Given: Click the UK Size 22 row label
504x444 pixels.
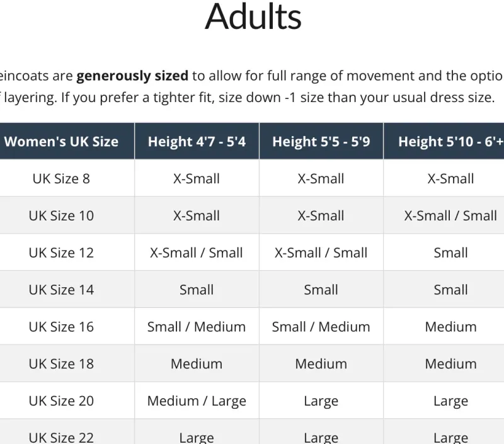Looking at the screenshot, I should (x=61, y=437).
